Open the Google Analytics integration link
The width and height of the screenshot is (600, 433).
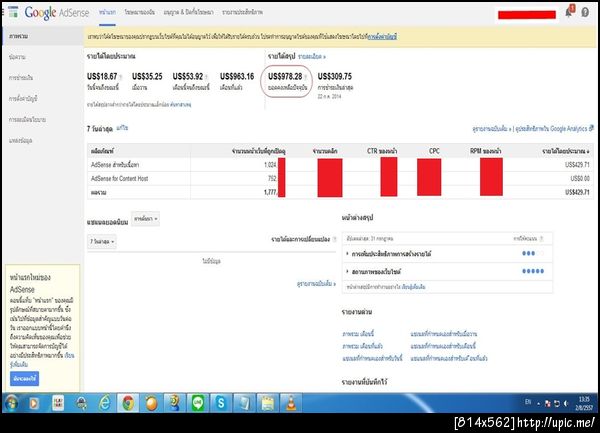click(551, 129)
